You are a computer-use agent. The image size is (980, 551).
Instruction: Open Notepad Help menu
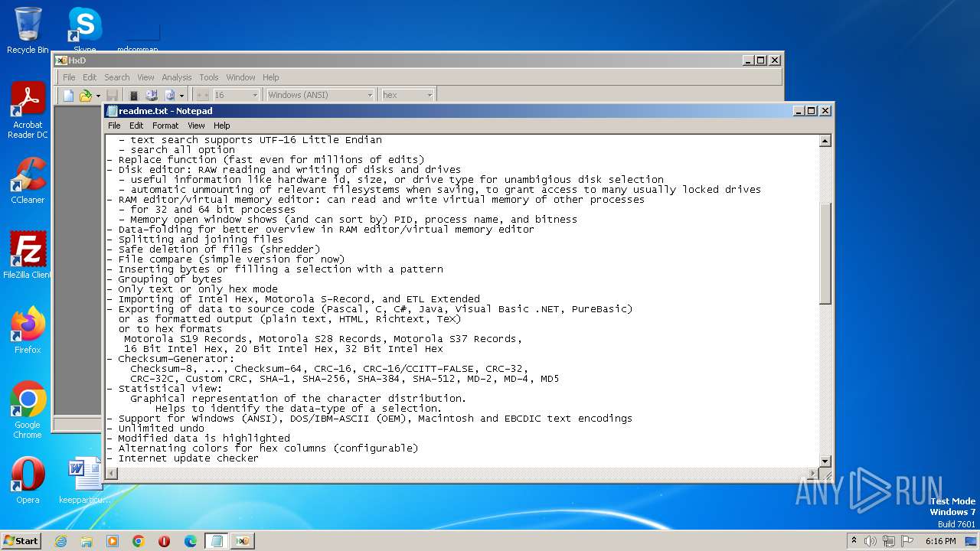[222, 126]
